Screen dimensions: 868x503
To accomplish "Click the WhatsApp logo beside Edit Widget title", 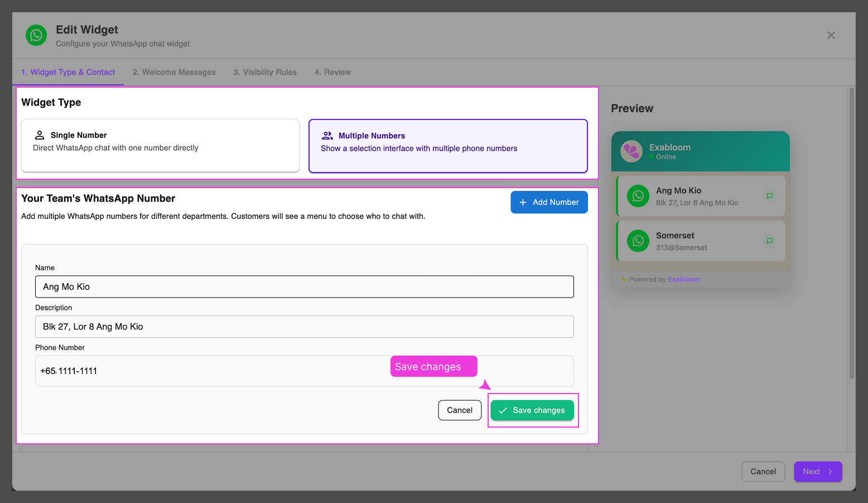I will (36, 35).
